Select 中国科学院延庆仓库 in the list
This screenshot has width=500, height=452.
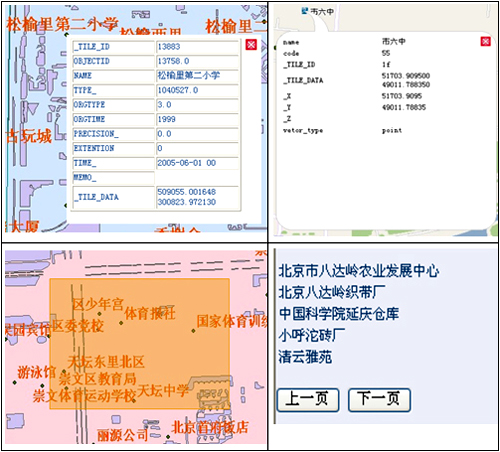[x=339, y=314]
